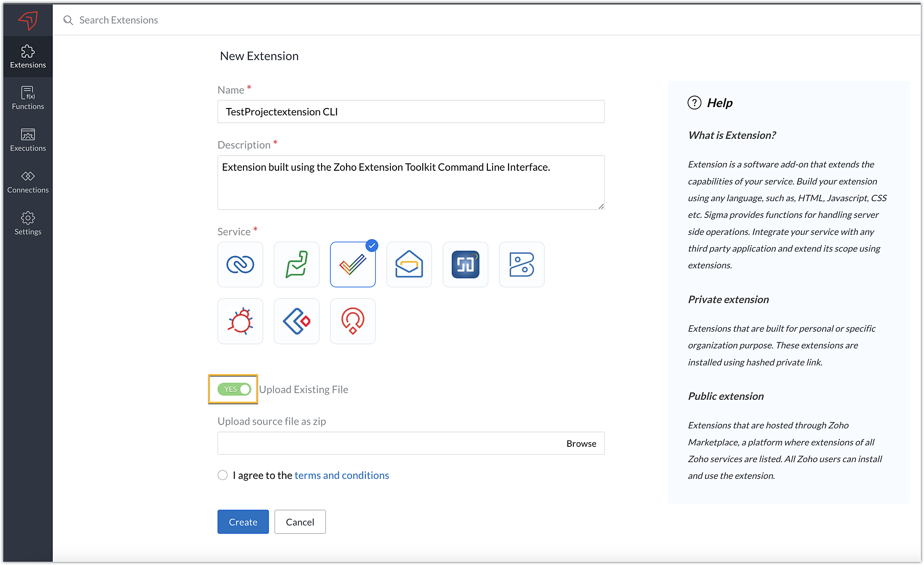This screenshot has width=924, height=565.
Task: Click the Cancel button
Action: coord(300,522)
